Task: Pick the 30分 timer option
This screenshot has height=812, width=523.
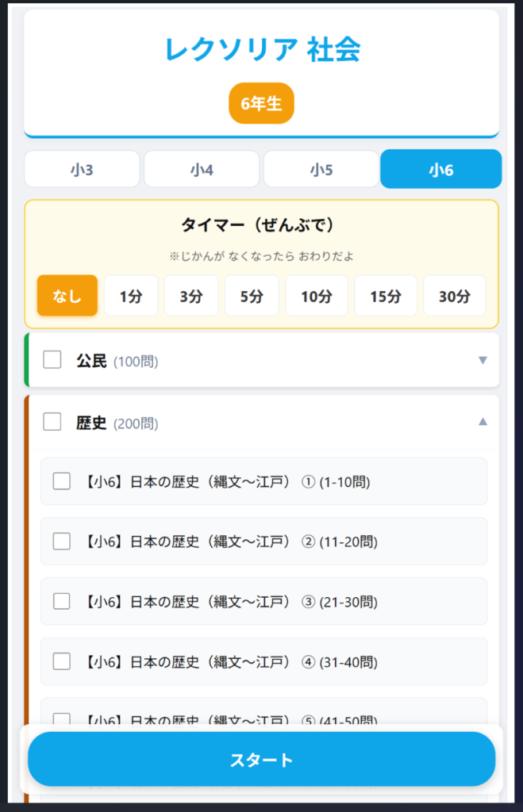Action: click(x=454, y=297)
